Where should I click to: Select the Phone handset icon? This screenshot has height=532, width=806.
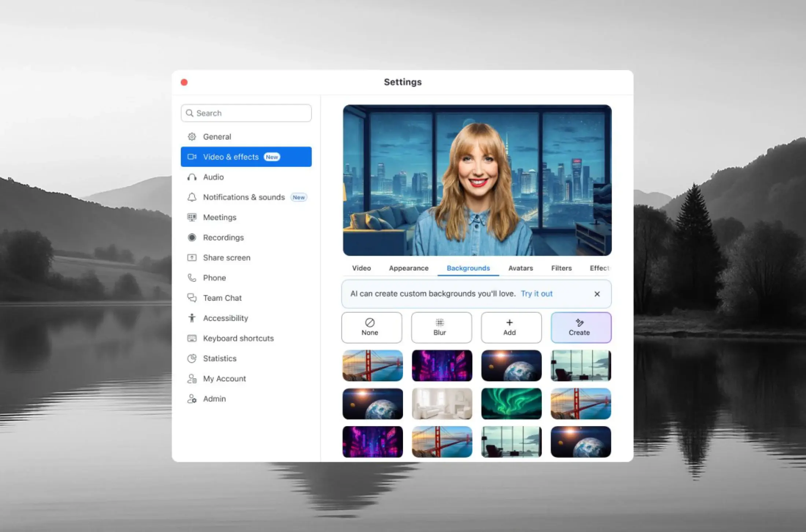click(x=192, y=278)
